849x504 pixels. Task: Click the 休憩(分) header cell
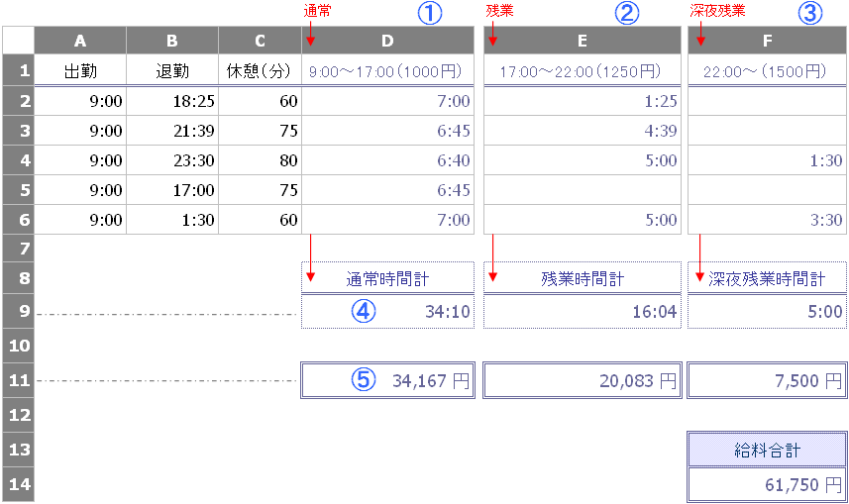click(260, 70)
